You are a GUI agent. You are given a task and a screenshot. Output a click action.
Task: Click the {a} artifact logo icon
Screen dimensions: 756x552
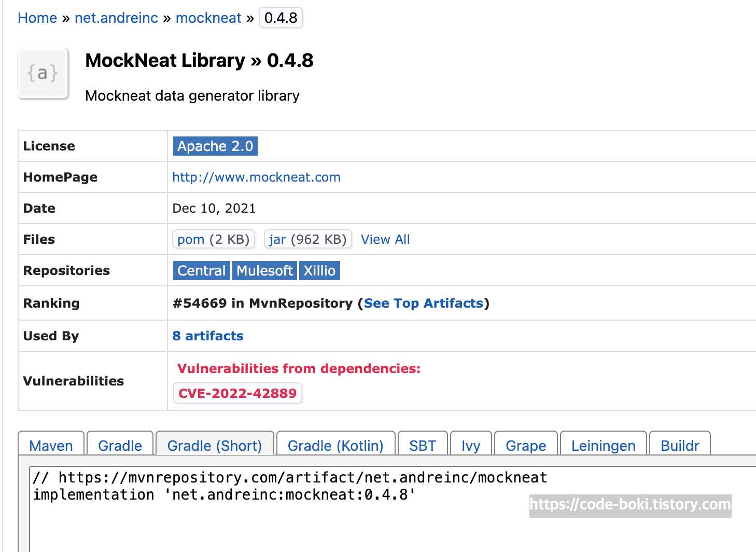pos(43,73)
